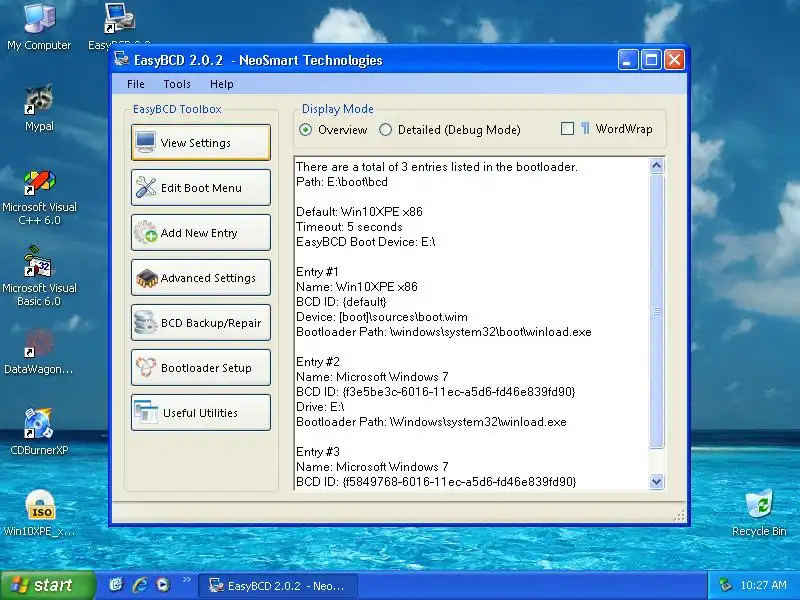This screenshot has height=600, width=800.
Task: Click the 'BCD ID: {default}' line
Action: [x=341, y=302]
